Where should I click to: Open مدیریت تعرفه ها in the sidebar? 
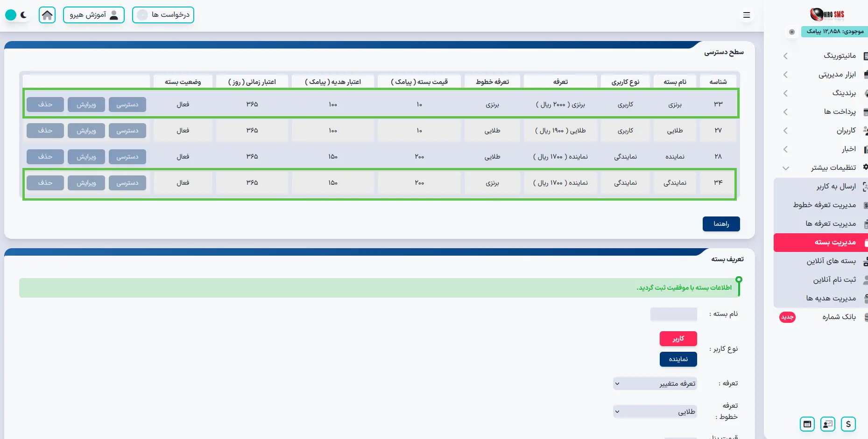[830, 223]
